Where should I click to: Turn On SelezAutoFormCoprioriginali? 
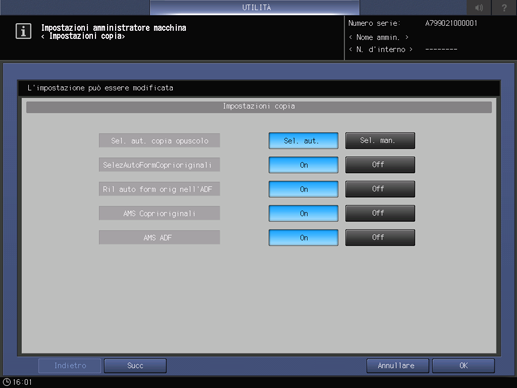point(303,165)
